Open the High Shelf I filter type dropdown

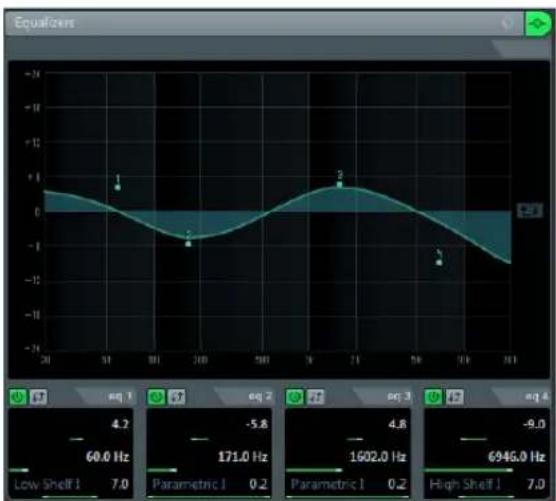[465, 484]
